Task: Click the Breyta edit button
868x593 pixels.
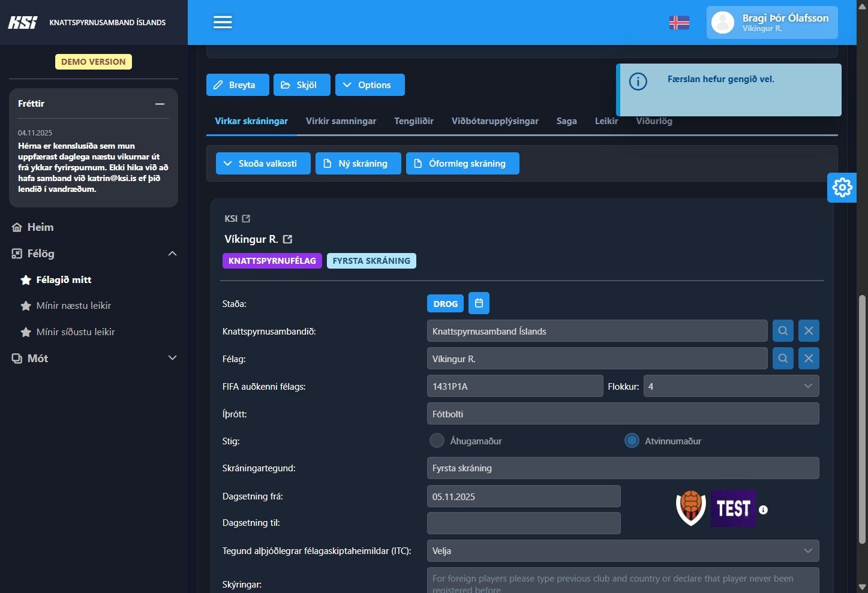Action: tap(235, 85)
